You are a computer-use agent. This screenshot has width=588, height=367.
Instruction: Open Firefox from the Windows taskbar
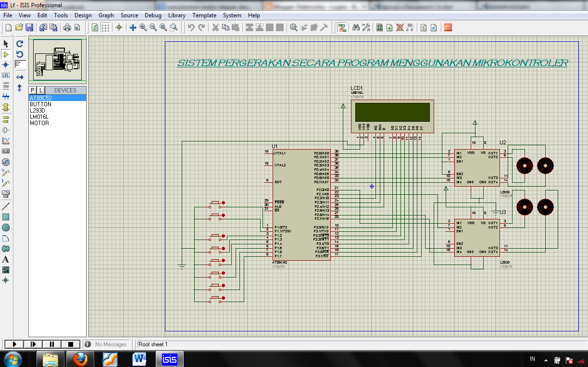pos(81,359)
